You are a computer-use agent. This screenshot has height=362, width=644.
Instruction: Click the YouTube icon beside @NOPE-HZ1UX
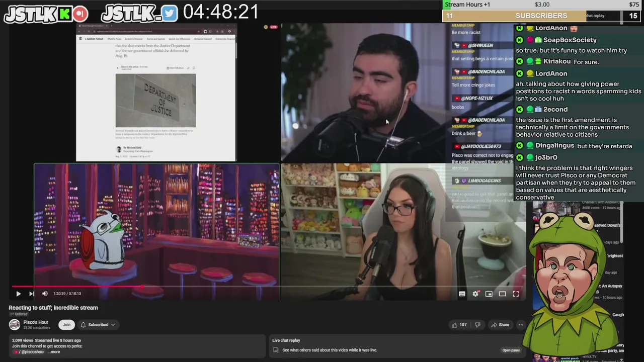[456, 98]
